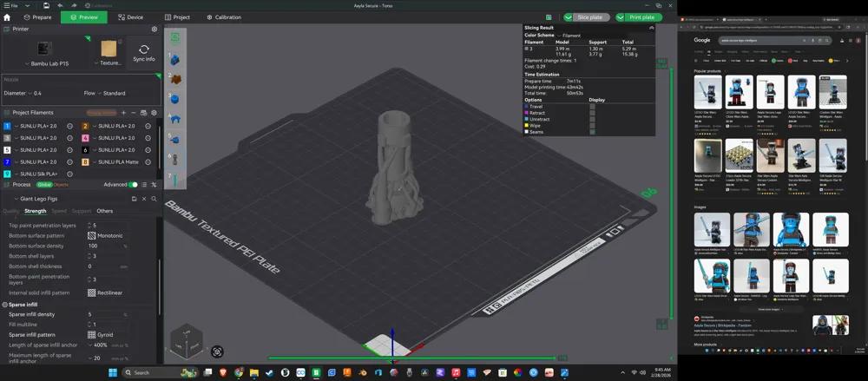Click the Sync info button

tap(144, 53)
